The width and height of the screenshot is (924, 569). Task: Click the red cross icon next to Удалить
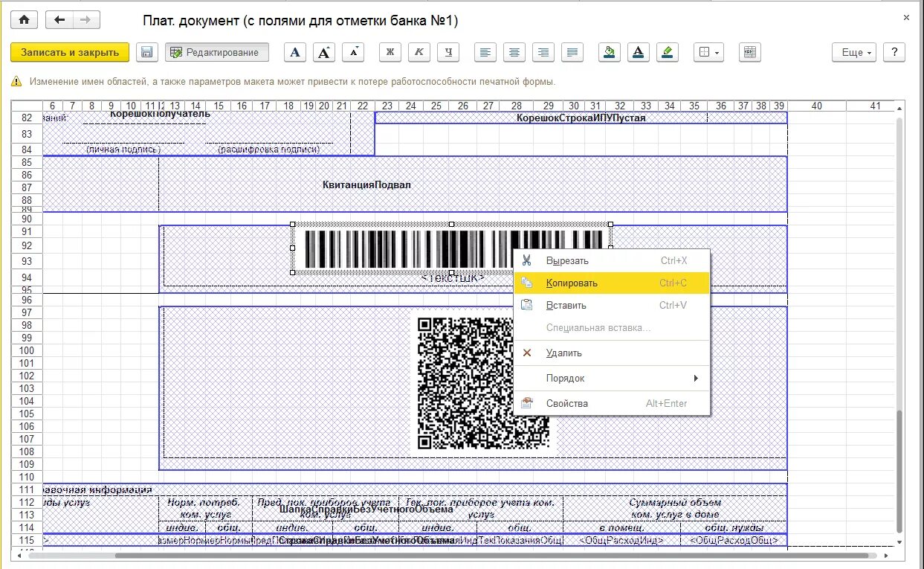(x=527, y=353)
